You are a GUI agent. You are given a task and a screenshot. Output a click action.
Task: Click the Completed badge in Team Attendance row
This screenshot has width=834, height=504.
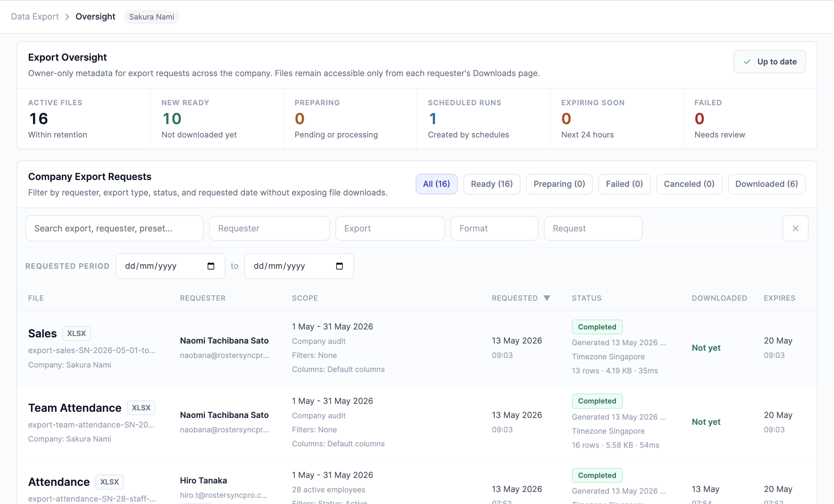(597, 401)
